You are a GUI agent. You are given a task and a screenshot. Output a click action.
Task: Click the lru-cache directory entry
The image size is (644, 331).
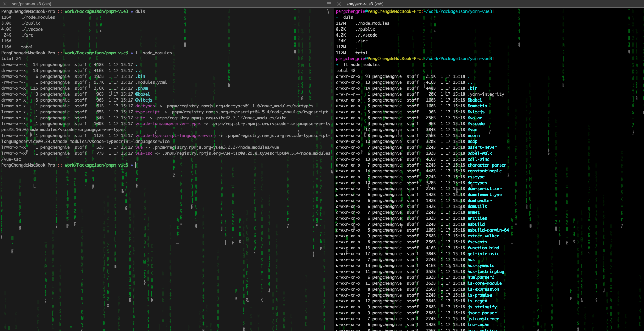tap(478, 325)
